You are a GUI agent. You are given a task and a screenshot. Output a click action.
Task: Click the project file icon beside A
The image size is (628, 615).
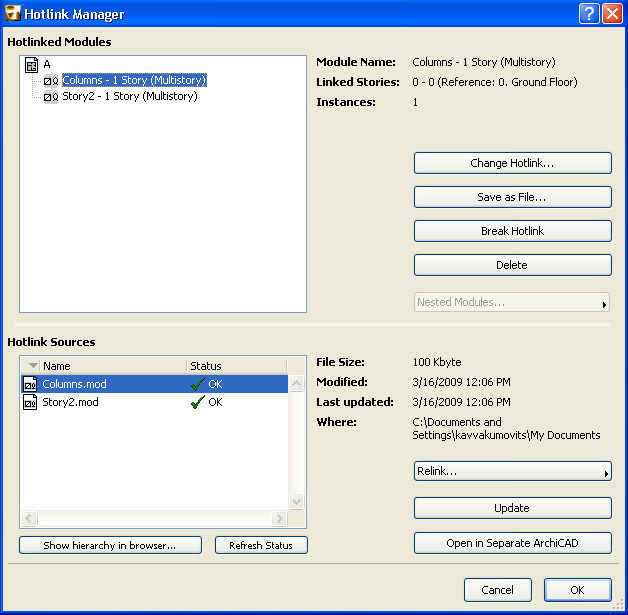click(31, 64)
